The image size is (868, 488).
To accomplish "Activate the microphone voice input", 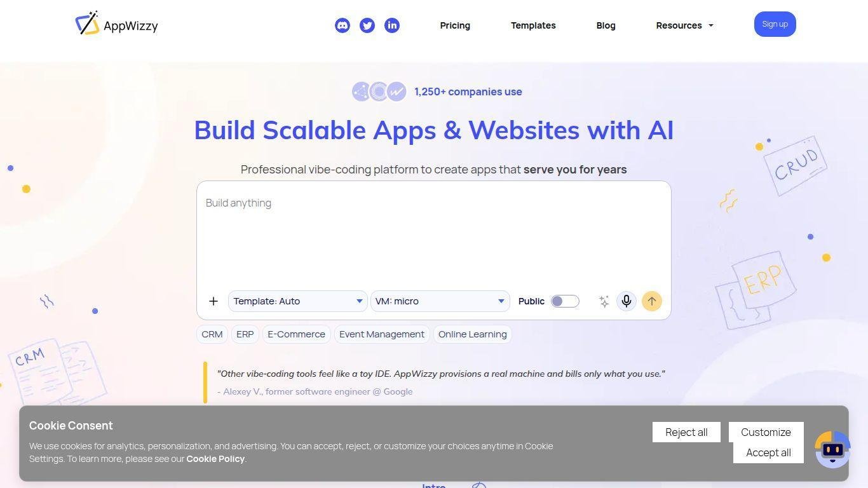I will point(627,301).
